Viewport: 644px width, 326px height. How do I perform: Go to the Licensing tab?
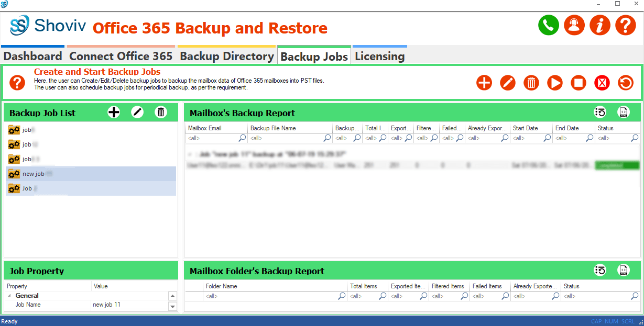coord(380,56)
